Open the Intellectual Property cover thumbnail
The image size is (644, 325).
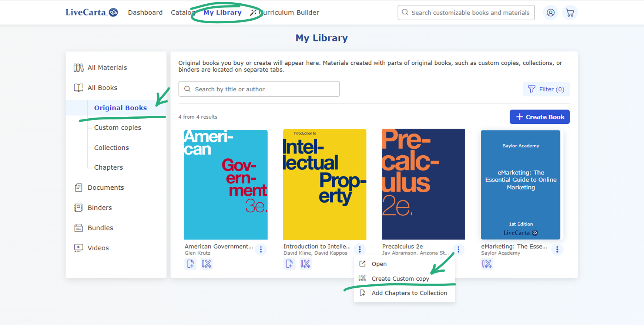tap(325, 184)
